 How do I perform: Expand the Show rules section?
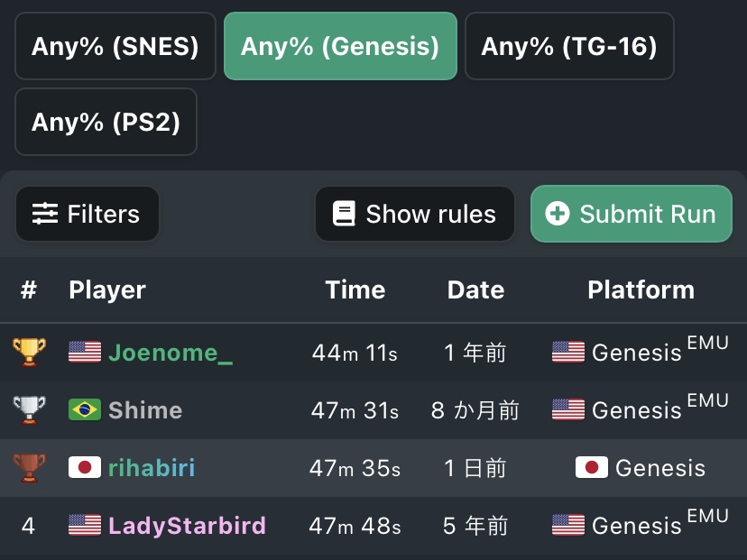click(414, 214)
